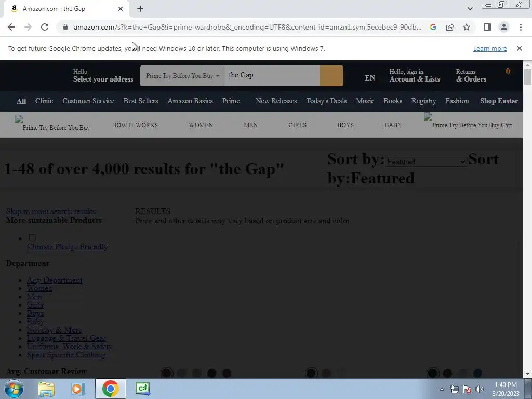Open Chrome's side panel
Image resolution: width=532 pixels, height=399 pixels.
click(x=487, y=27)
